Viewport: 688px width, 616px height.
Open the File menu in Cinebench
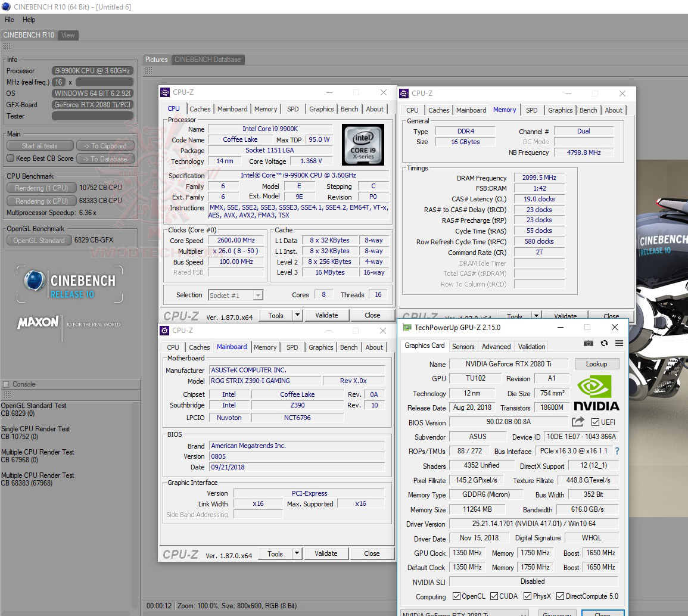(9, 19)
